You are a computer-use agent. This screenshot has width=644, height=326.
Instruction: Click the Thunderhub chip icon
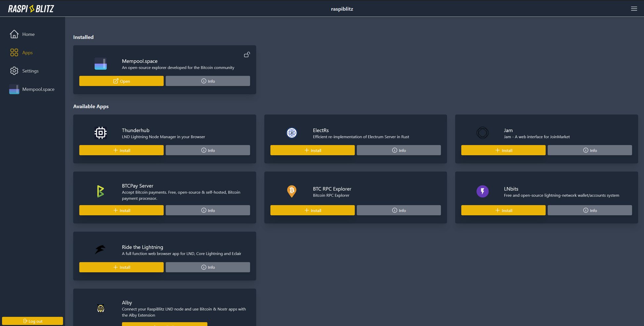[100, 133]
